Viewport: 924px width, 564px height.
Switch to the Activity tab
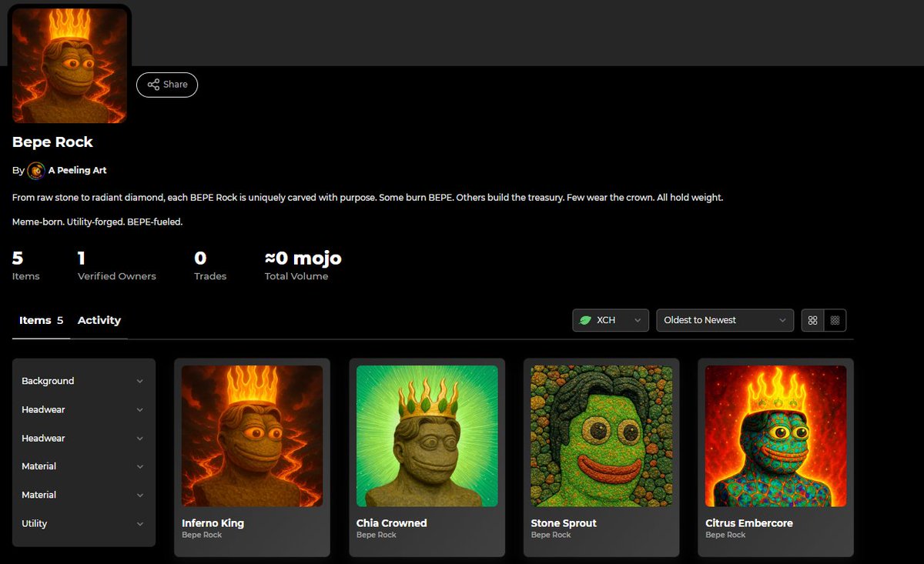(99, 320)
